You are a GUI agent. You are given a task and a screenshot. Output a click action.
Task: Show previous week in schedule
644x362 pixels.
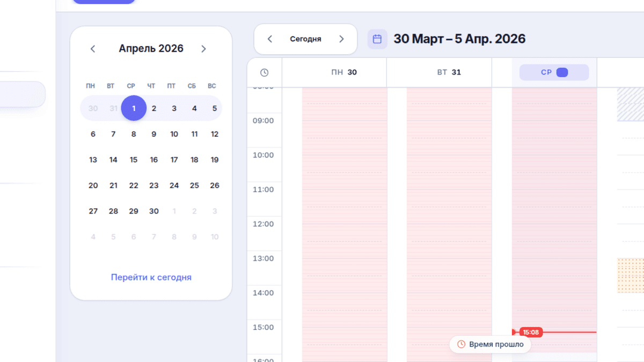270,39
